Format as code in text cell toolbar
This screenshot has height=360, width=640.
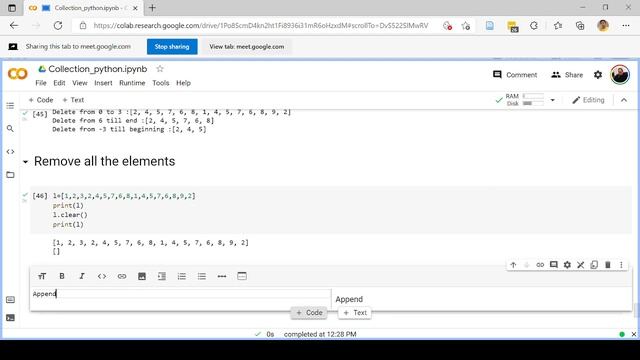(102, 276)
